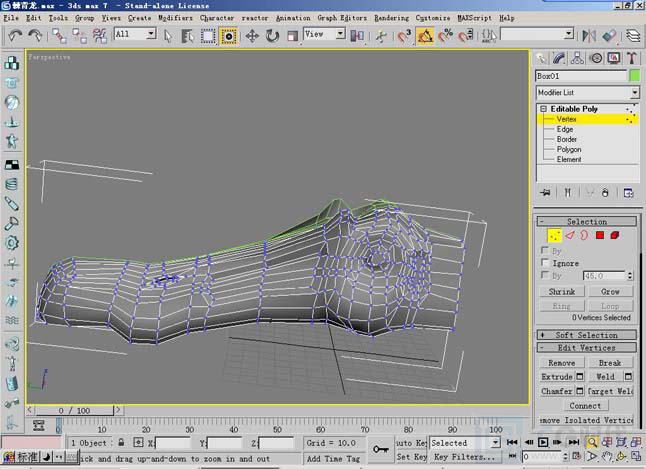Enable the Ignore Backfacing checkbox

click(x=545, y=263)
